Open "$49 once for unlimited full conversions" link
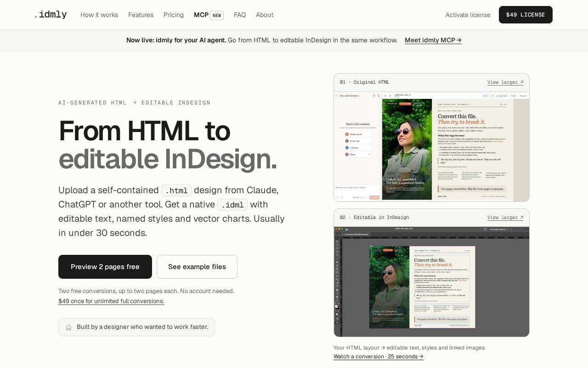588x368 pixels. (111, 301)
